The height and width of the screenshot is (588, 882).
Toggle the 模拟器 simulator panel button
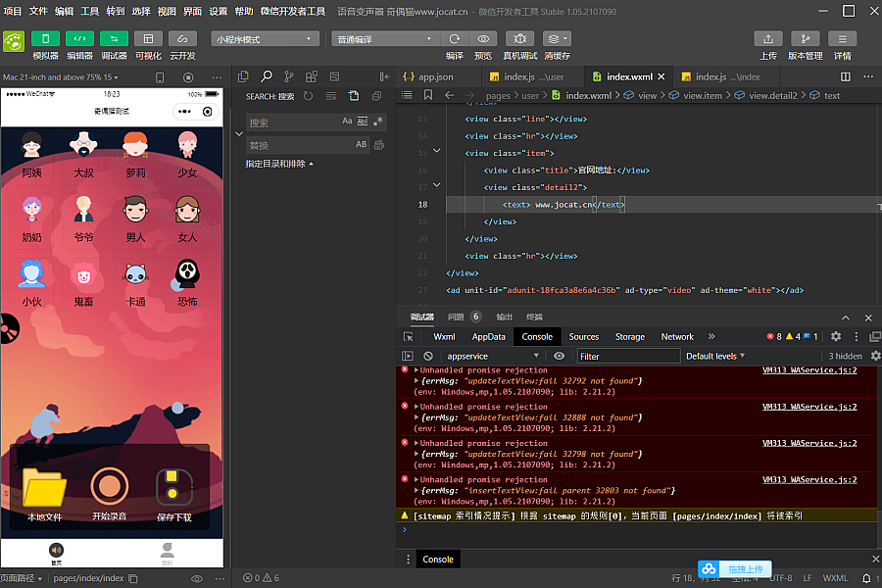tap(45, 39)
